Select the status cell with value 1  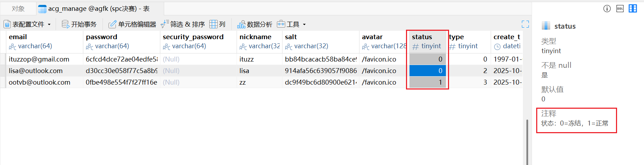click(x=427, y=82)
